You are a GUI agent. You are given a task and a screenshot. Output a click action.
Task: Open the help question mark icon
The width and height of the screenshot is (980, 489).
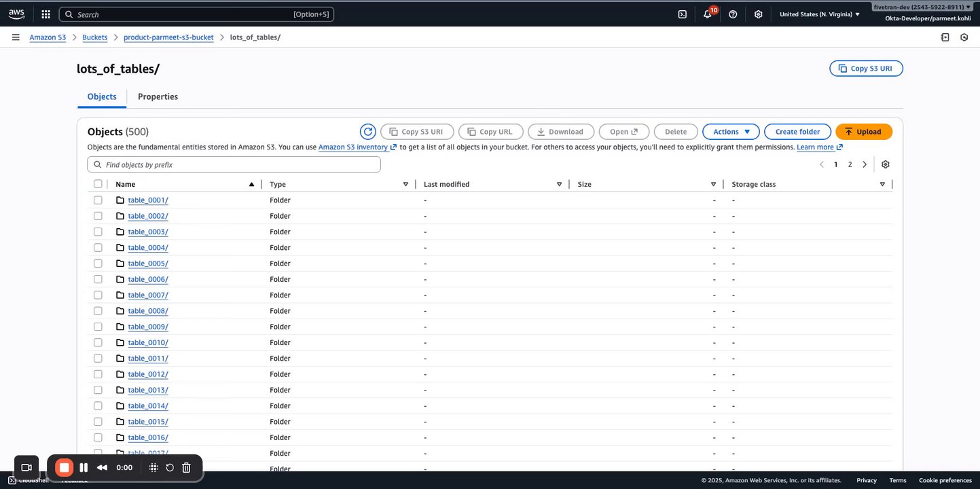[733, 14]
